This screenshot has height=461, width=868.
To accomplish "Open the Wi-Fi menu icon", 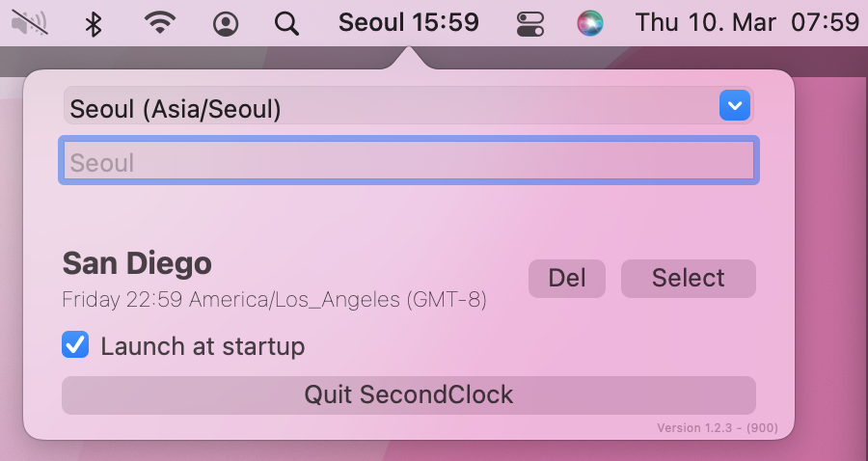I will (x=160, y=23).
